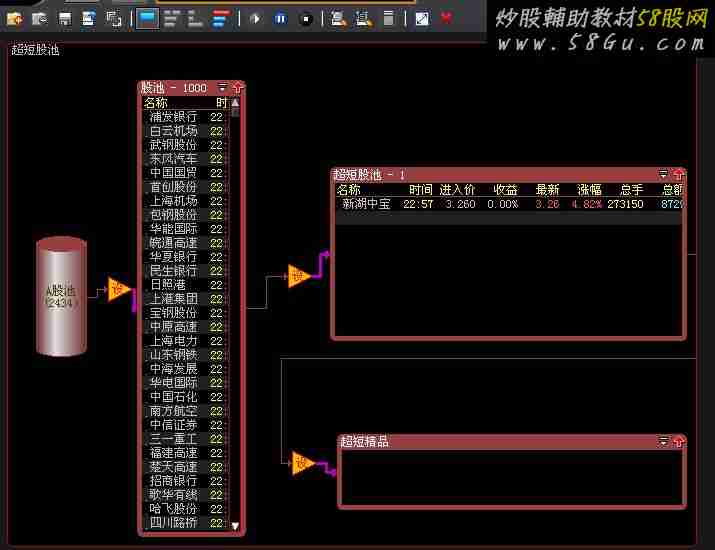
Task: Click the filter triangle feeding 超短精品
Action: pos(302,463)
